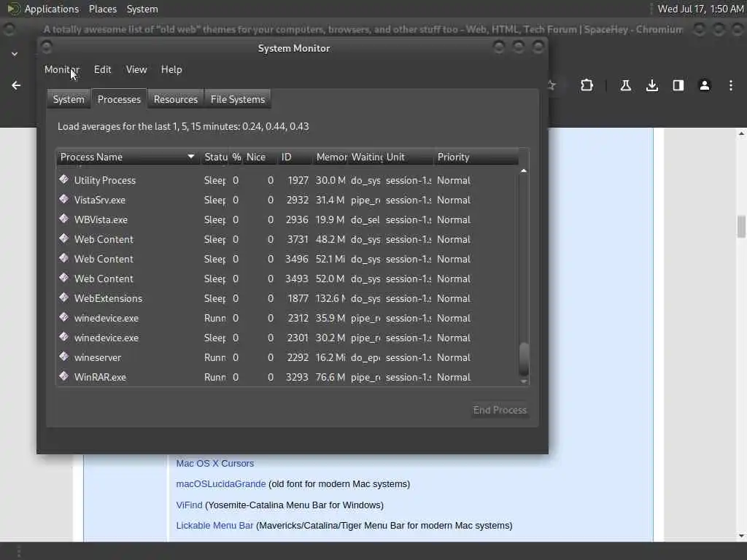This screenshot has height=560, width=747.
Task: Click Chromium page scroll-down arrow
Action: (741, 536)
